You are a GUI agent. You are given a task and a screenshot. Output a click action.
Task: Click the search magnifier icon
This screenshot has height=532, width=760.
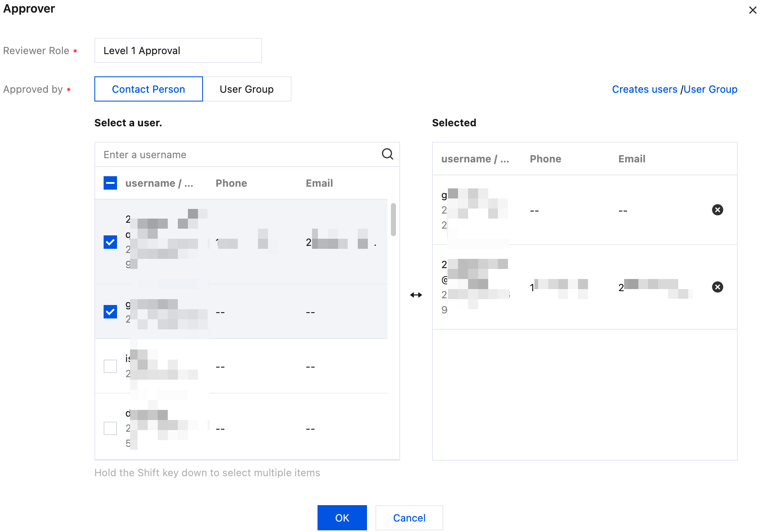click(387, 154)
